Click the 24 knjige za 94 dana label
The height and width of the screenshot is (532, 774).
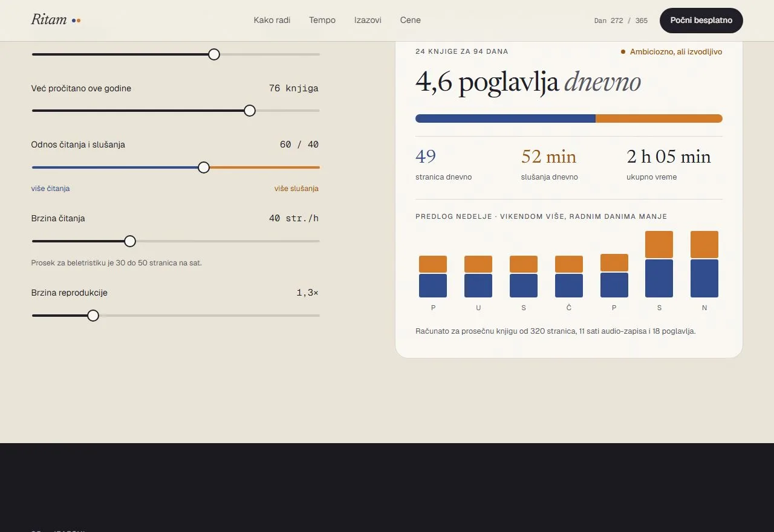click(462, 51)
